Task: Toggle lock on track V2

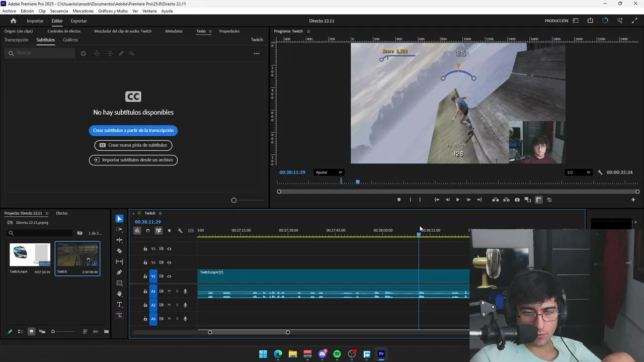Action: tap(145, 262)
